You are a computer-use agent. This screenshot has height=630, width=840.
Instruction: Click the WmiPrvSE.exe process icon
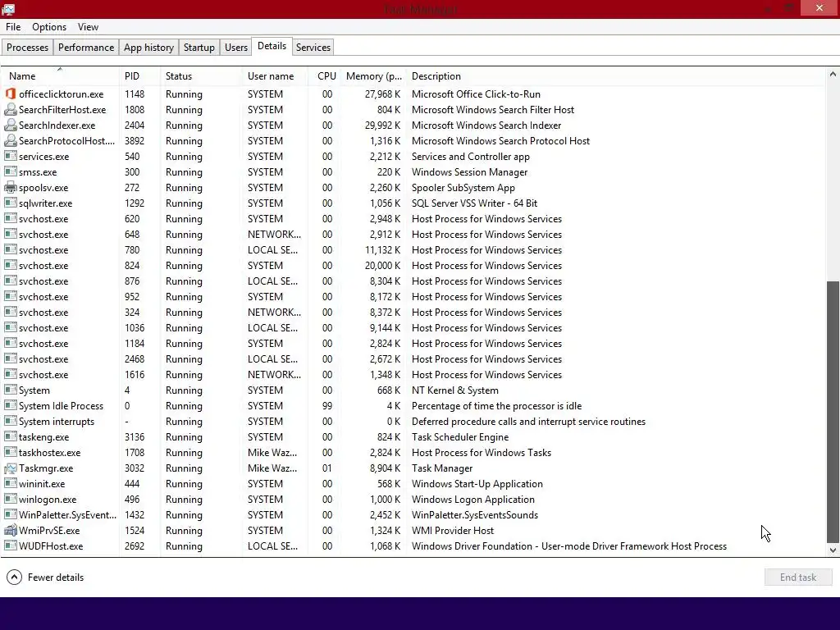pos(10,531)
